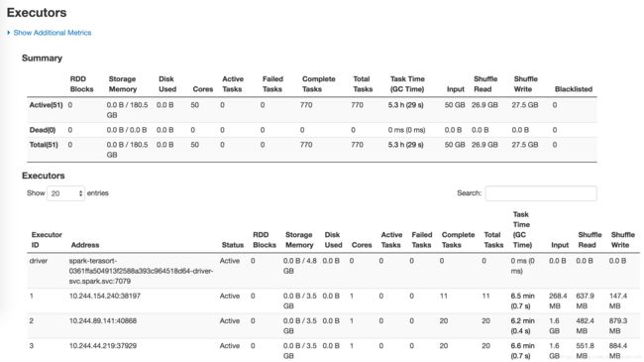The height and width of the screenshot is (362, 644).
Task: Click the Executors table section heading
Action: 44,176
